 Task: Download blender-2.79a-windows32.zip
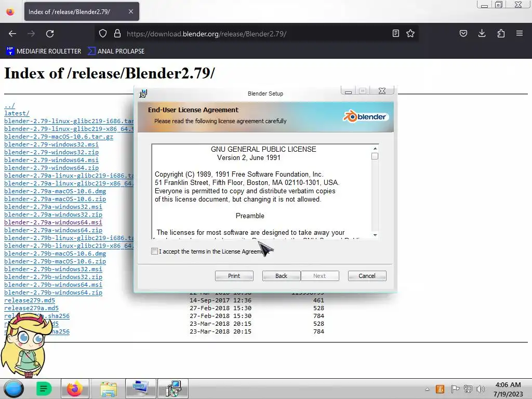54,215
